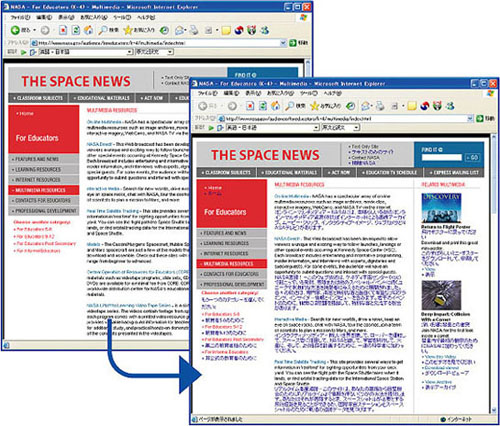Click Home icon in front window toolbar
500x426 pixels.
click(x=275, y=106)
